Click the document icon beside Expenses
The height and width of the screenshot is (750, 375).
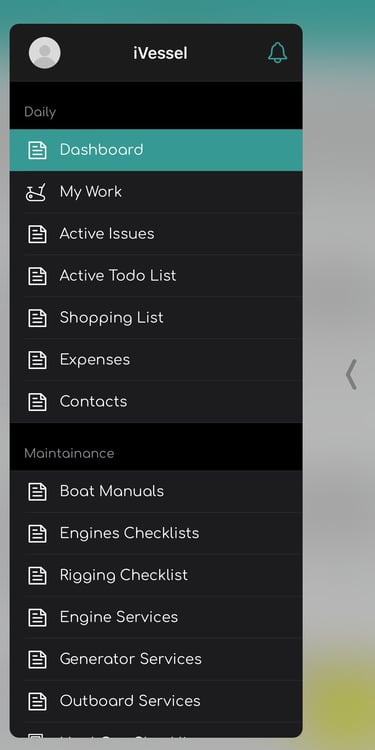coord(37,360)
